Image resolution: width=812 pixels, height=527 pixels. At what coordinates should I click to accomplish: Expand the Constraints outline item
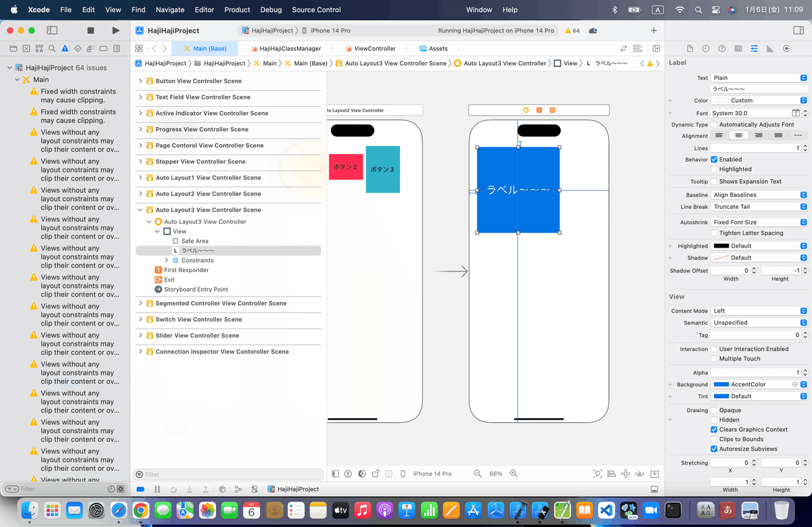(x=166, y=260)
